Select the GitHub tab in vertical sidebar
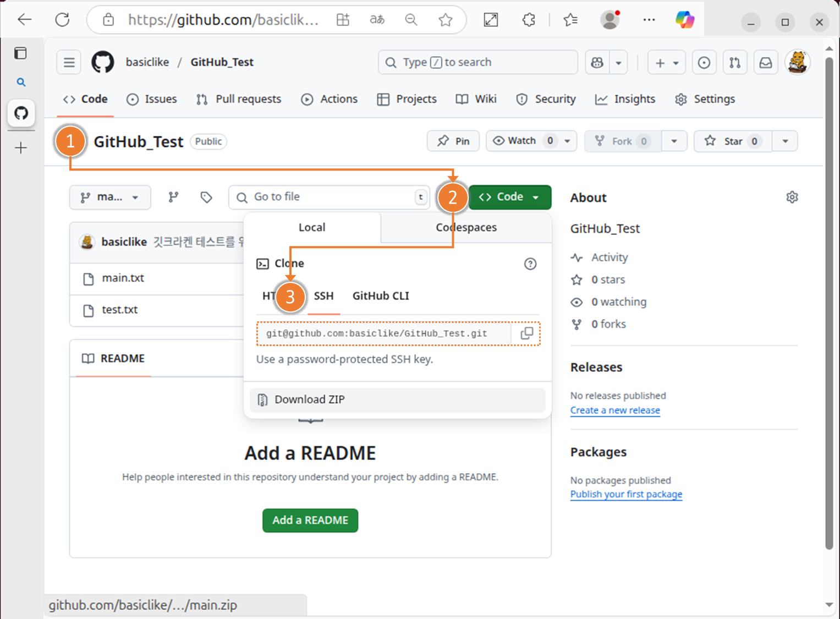 point(21,113)
